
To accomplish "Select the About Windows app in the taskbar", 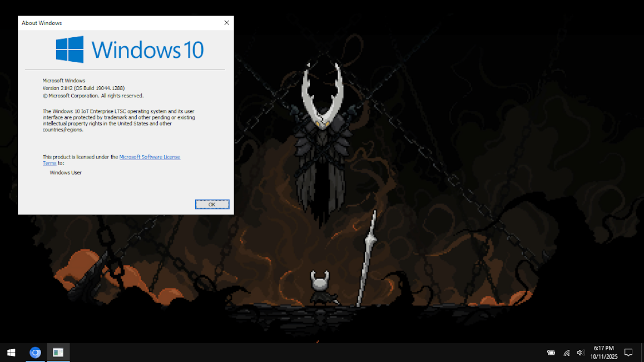I will 58,353.
